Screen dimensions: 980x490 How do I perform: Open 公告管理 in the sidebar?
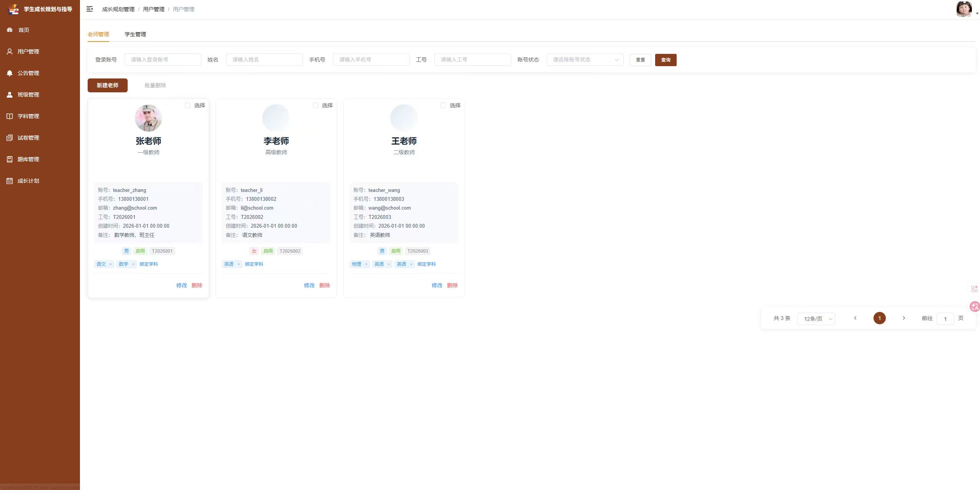click(x=40, y=73)
